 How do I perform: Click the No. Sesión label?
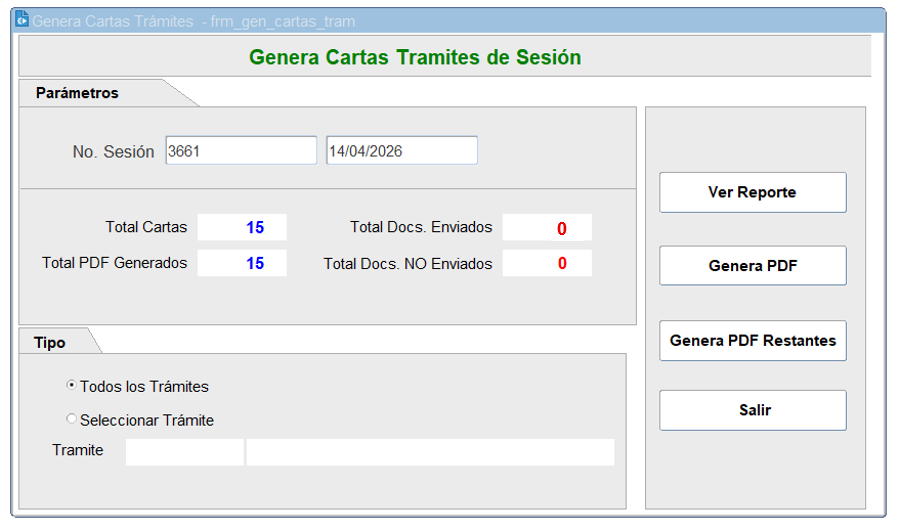click(113, 152)
